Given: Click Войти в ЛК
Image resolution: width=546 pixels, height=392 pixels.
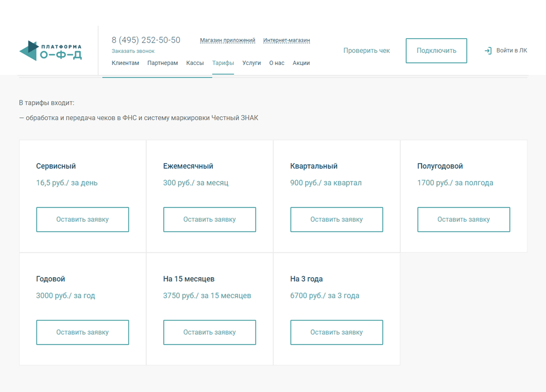Looking at the screenshot, I should 511,50.
